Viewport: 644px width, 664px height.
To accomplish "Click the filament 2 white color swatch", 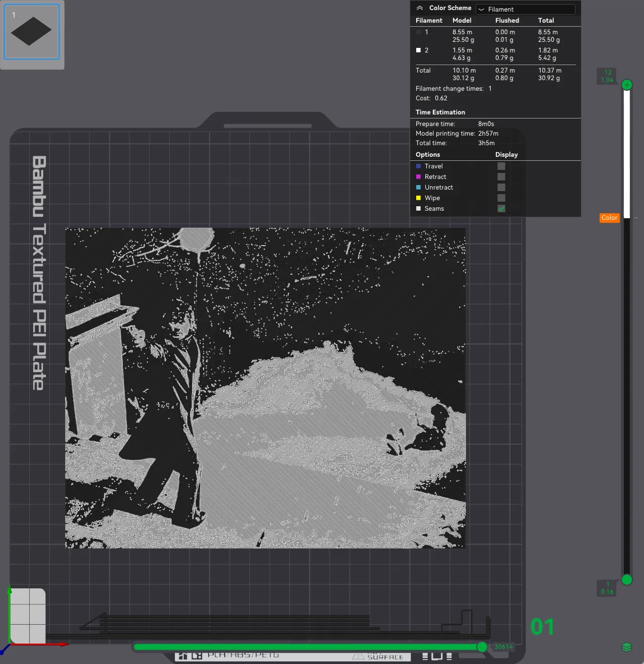I will [418, 50].
